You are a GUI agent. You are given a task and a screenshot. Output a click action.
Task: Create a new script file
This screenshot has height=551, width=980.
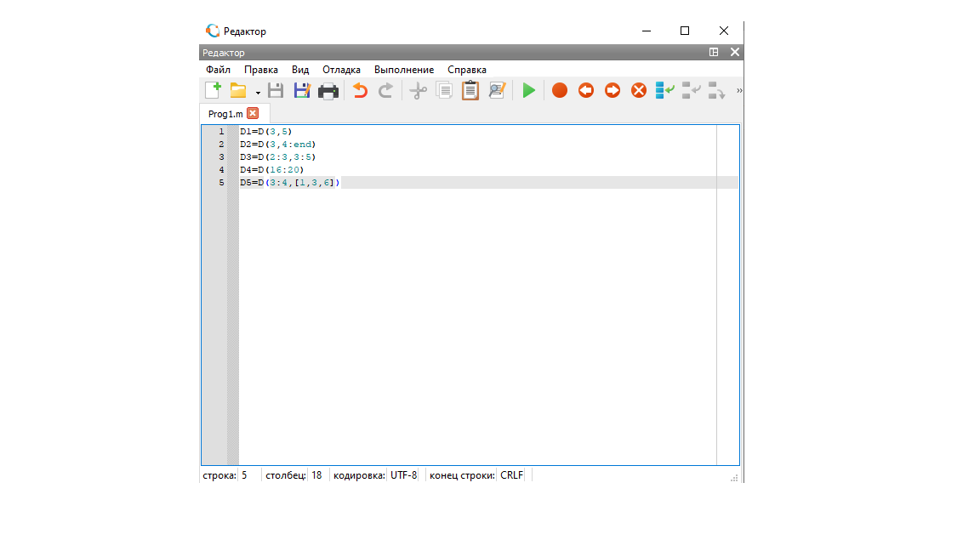pos(213,90)
